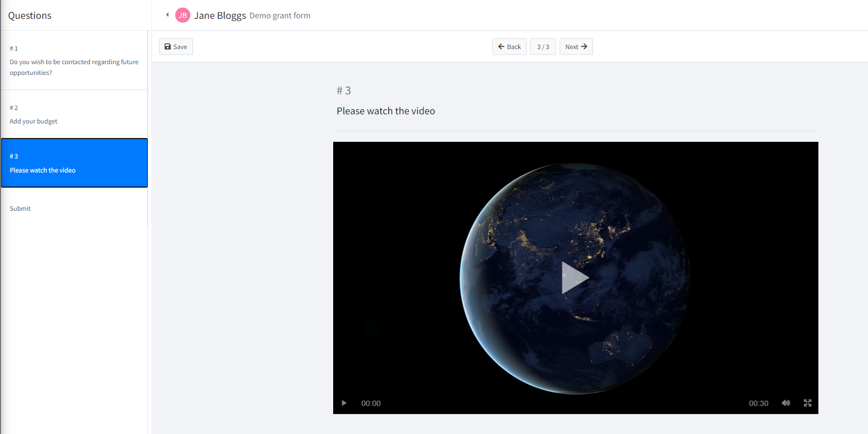Click the 3 / 3 page indicator
Screen dimensions: 868x434
[543, 47]
